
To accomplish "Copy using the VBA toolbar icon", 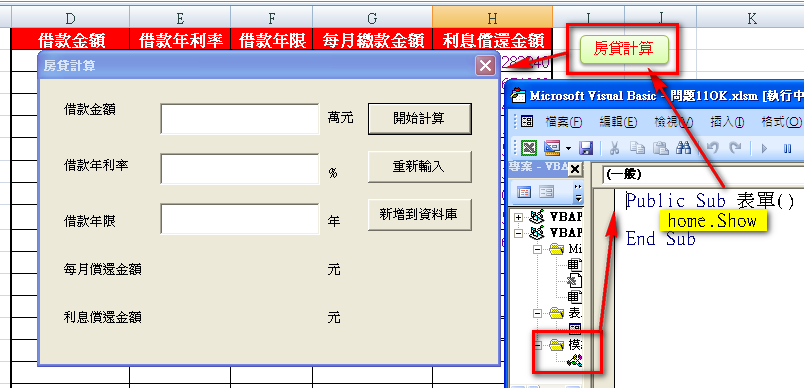I will click(x=637, y=148).
